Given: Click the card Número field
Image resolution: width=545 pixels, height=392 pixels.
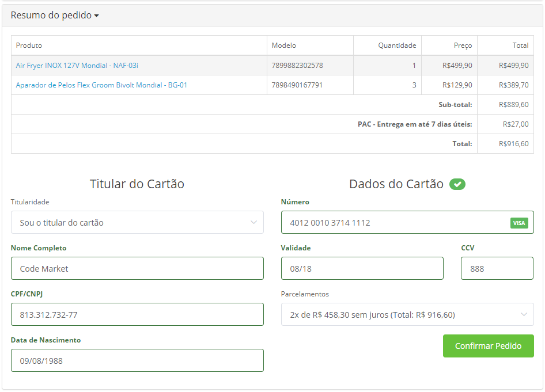Looking at the screenshot, I should click(407, 222).
